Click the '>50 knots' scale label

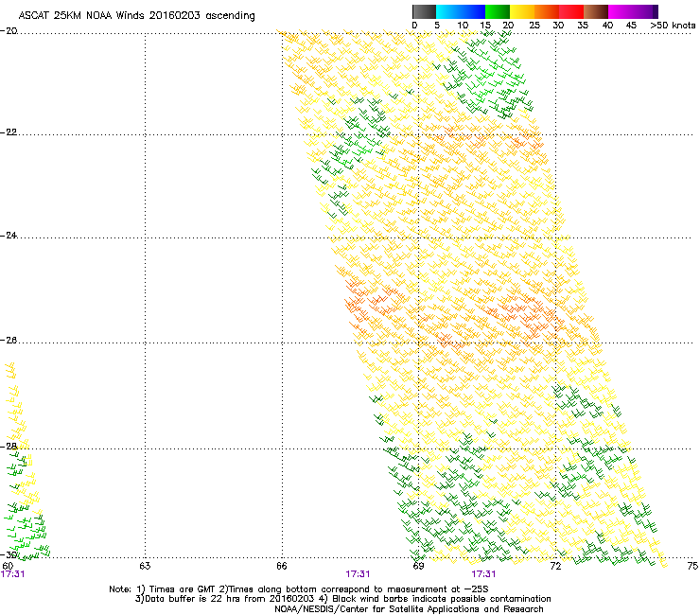673,26
